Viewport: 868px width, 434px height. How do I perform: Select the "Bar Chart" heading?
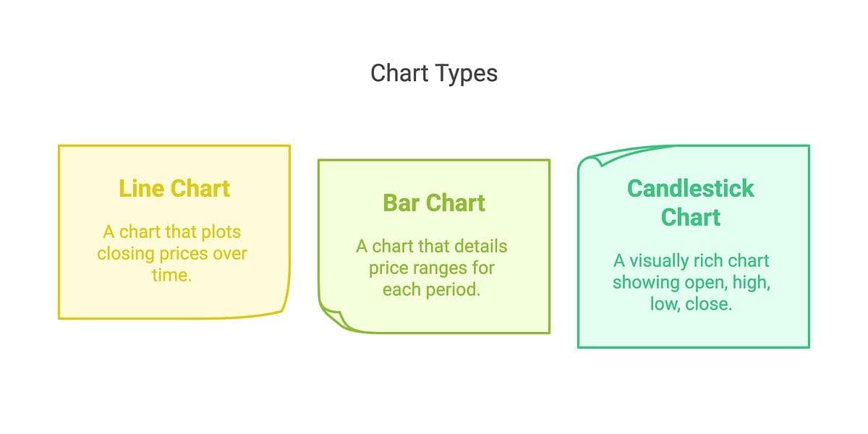point(433,203)
